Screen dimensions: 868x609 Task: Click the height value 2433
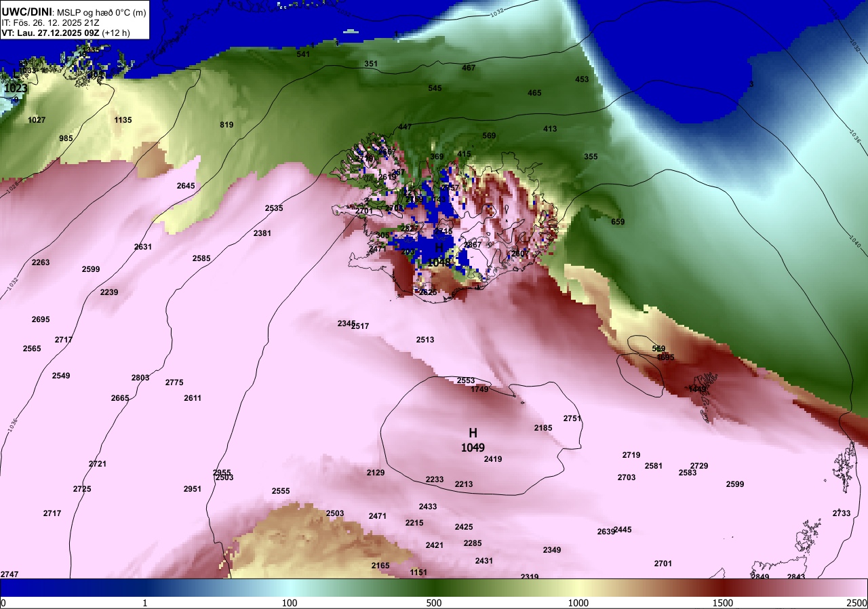tap(428, 507)
